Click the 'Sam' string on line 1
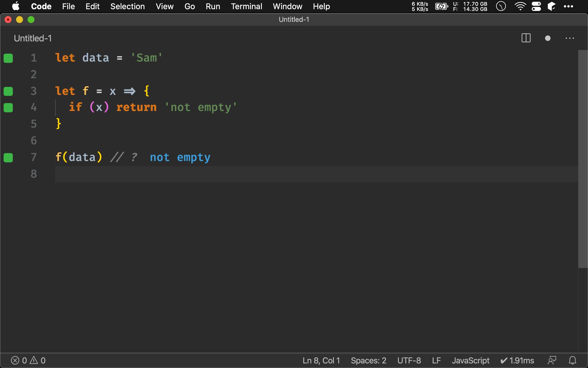Viewport: 588px width, 368px height. [x=147, y=58]
